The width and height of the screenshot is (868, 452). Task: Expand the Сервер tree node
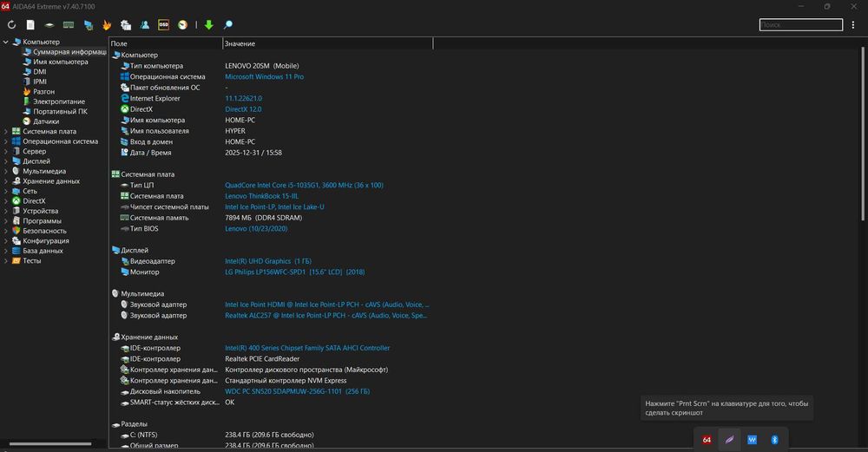click(6, 152)
